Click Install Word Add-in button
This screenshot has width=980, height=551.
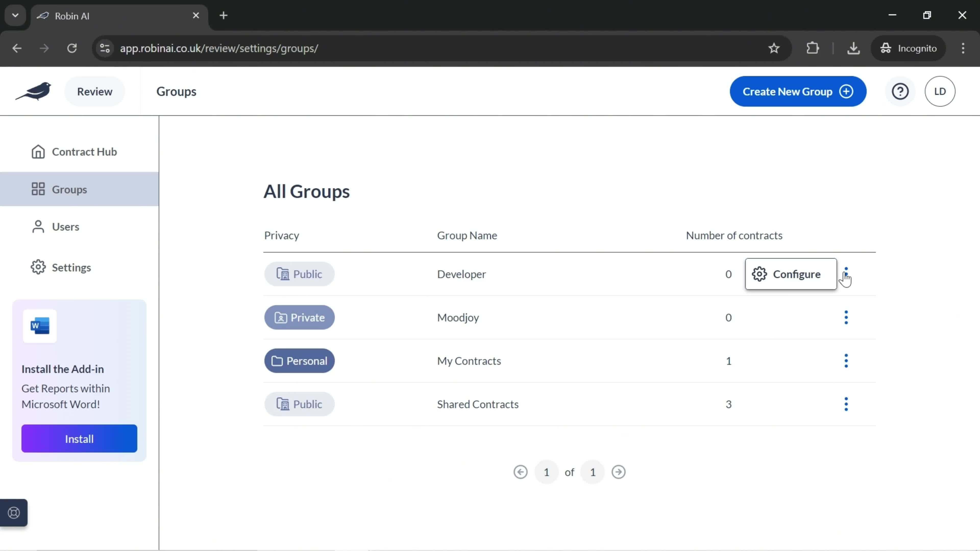[79, 439]
